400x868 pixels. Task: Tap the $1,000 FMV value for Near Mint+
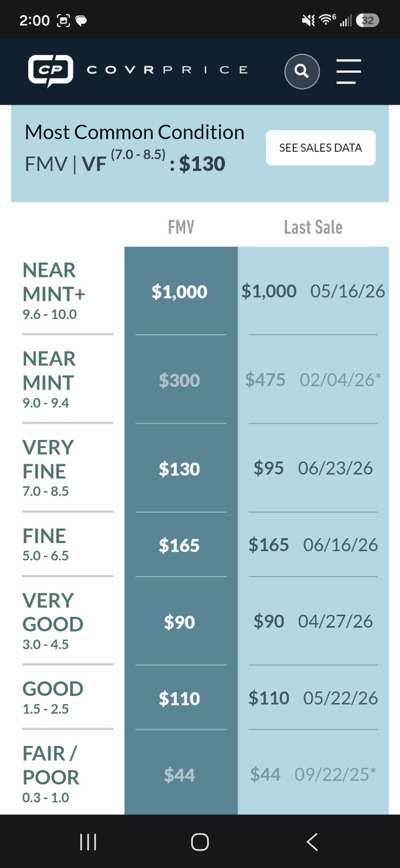click(x=179, y=292)
